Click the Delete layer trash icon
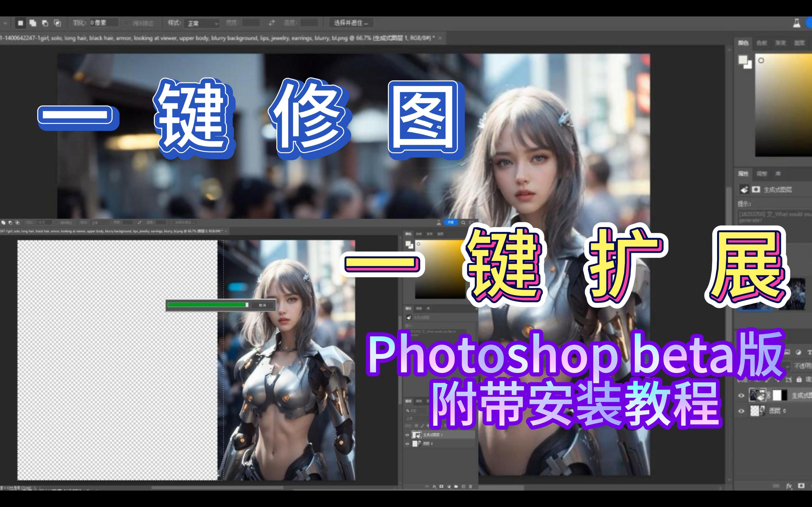This screenshot has height=507, width=812. pyautogui.click(x=470, y=487)
